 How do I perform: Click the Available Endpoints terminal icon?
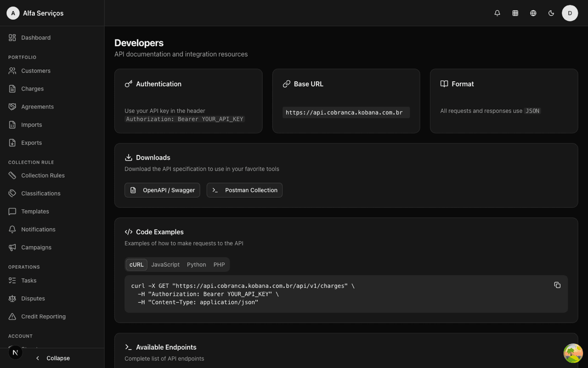129,347
